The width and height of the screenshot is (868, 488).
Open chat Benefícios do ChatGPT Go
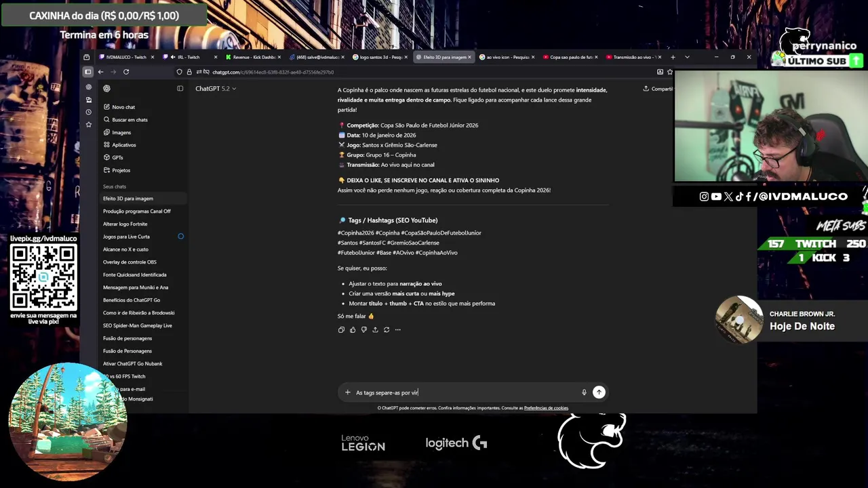tap(132, 300)
